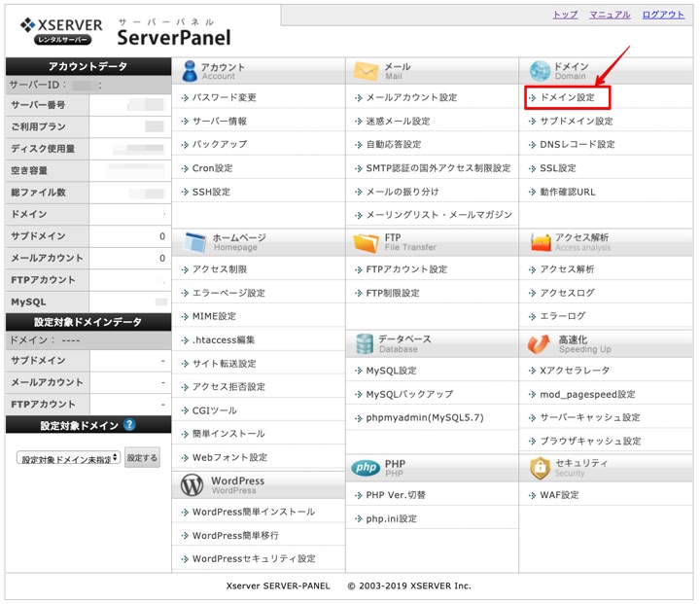Open 自動応答設定
Screen dimensions: 700x604
pos(394,144)
